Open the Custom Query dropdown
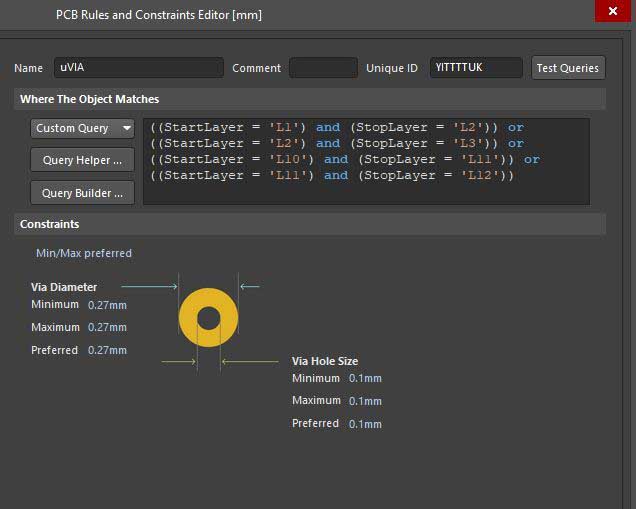 click(83, 128)
